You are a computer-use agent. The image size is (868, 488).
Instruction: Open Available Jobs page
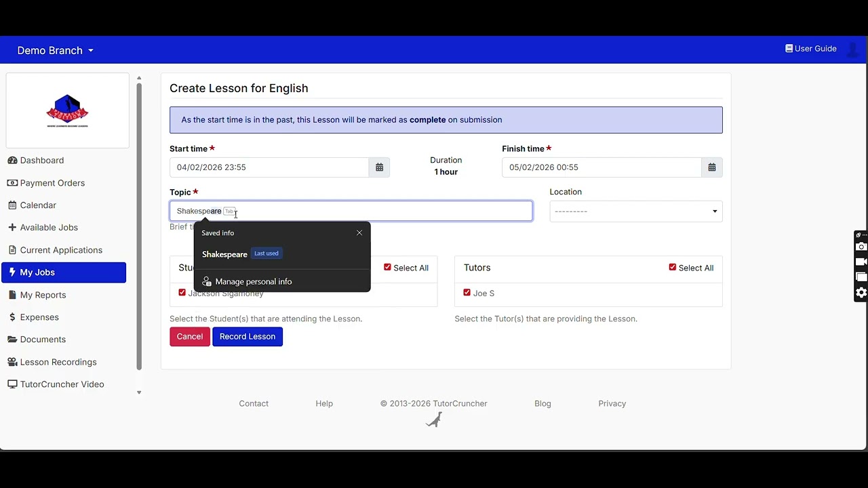tap(49, 228)
